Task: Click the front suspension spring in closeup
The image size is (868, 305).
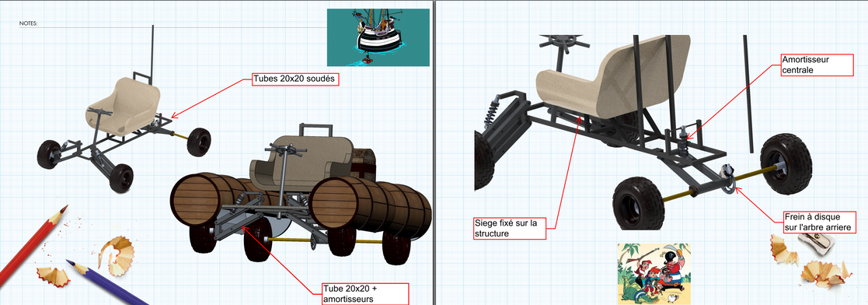Action: coord(490,112)
